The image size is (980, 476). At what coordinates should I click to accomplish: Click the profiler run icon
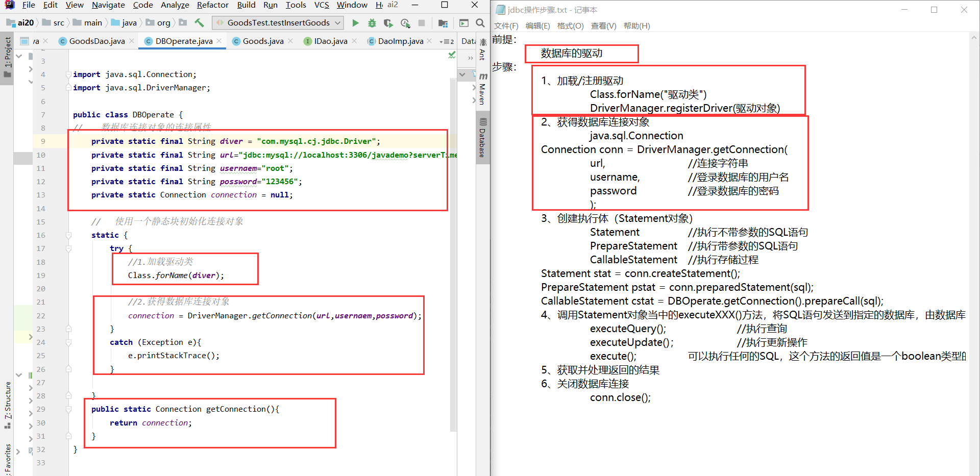pos(405,23)
